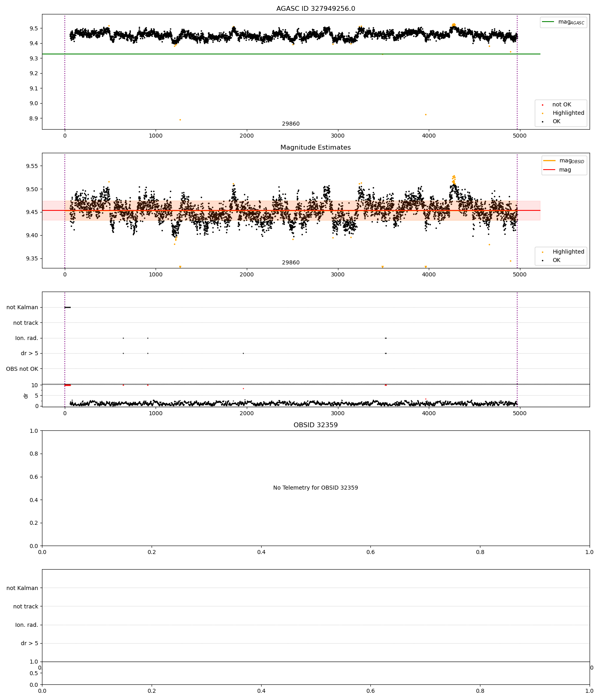Click 'OBS not OK' axis label
Screen dimensions: 600x700
click(22, 369)
